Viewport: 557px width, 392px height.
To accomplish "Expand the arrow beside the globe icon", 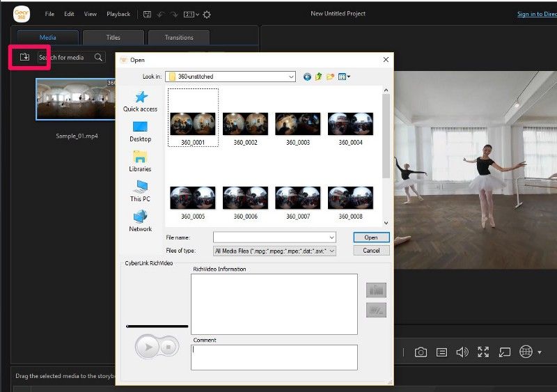I will click(540, 352).
